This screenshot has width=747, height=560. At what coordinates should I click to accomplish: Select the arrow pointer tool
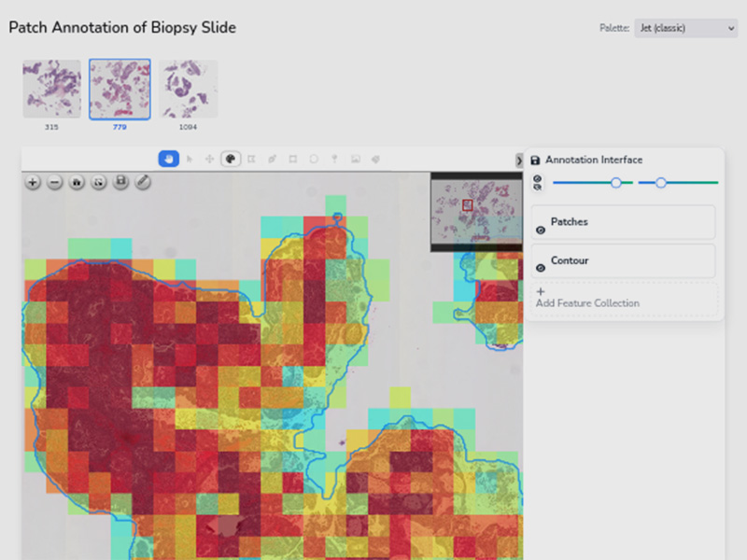tap(190, 160)
